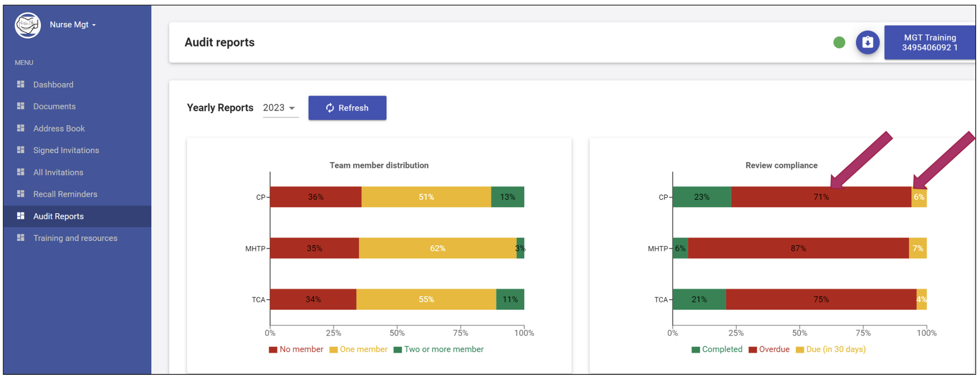This screenshot has height=378, width=980.
Task: Open Documents menu item
Action: (54, 106)
